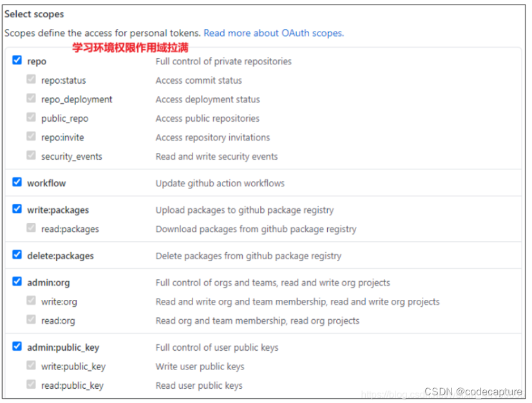
Task: Click the 'write:packages' label
Action: [x=58, y=210]
